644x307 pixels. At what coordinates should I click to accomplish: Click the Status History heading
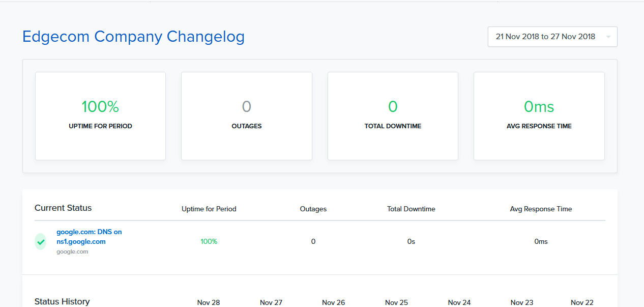click(x=62, y=301)
